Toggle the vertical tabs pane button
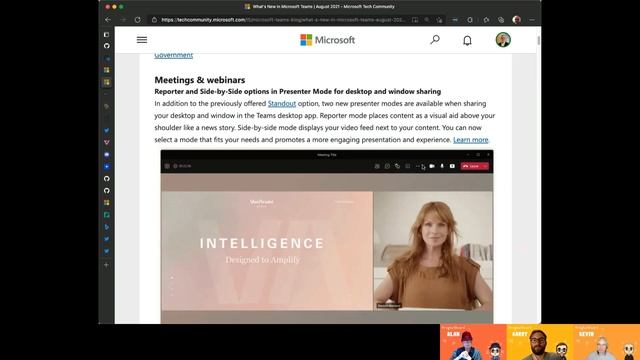 point(107,35)
